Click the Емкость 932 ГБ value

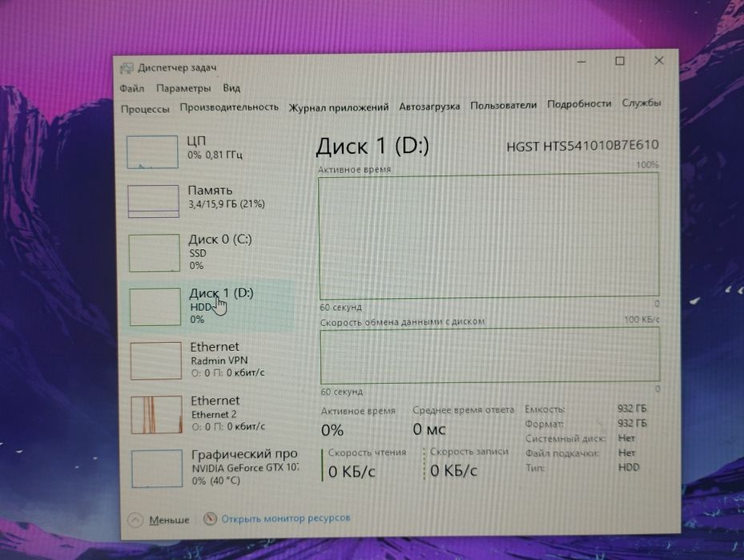(632, 408)
